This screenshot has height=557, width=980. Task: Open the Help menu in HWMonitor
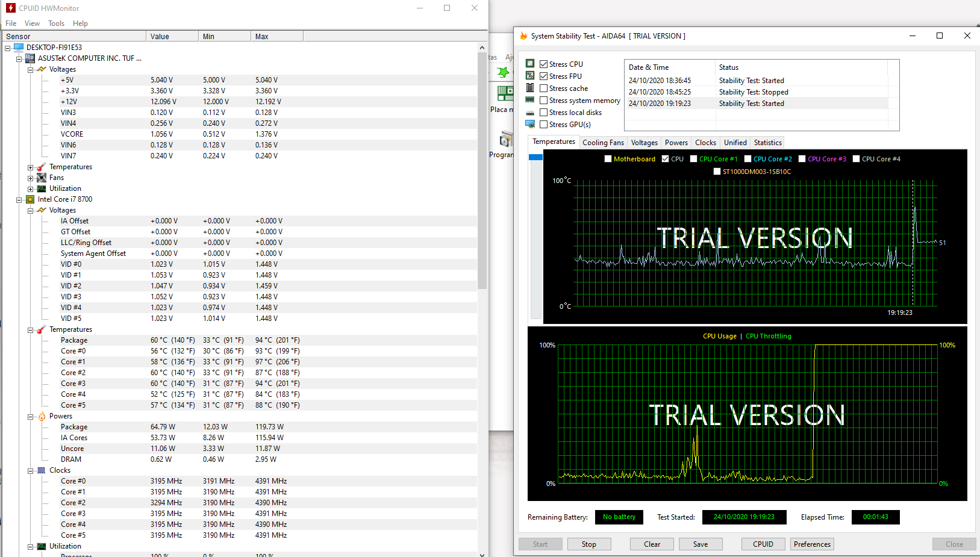pyautogui.click(x=80, y=23)
